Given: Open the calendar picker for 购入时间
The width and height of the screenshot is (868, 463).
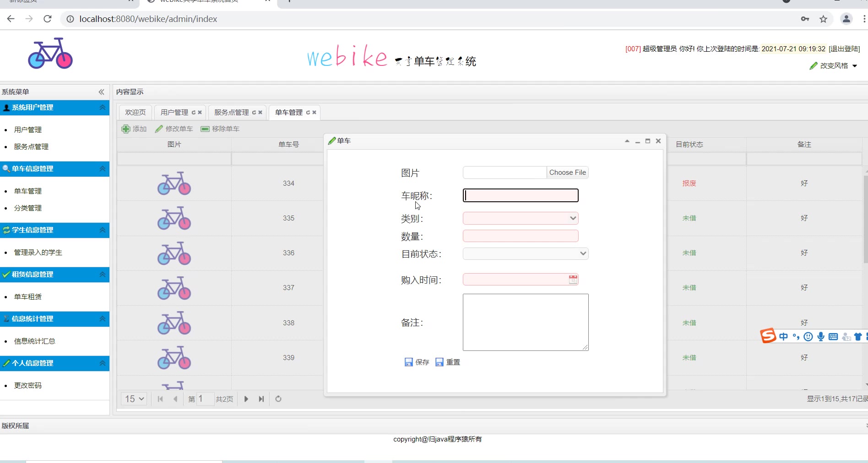Looking at the screenshot, I should pos(573,279).
